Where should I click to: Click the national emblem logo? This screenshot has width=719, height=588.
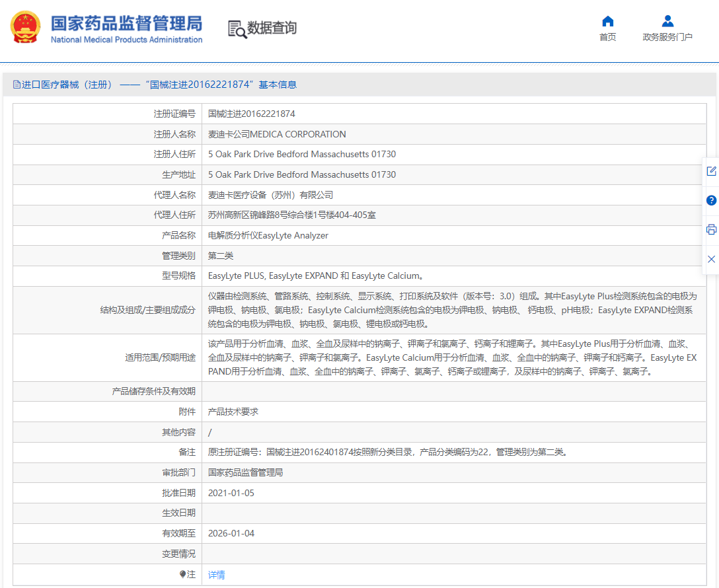[25, 27]
